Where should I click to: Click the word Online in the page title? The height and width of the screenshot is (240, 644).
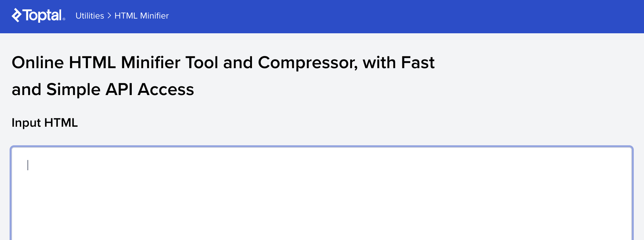pyautogui.click(x=38, y=62)
